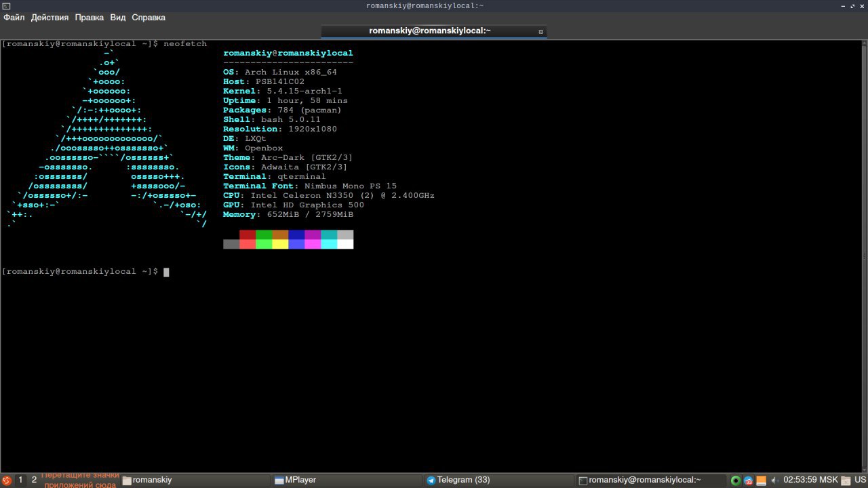Click the orange tray applet icon
868x488 pixels.
coord(762,481)
